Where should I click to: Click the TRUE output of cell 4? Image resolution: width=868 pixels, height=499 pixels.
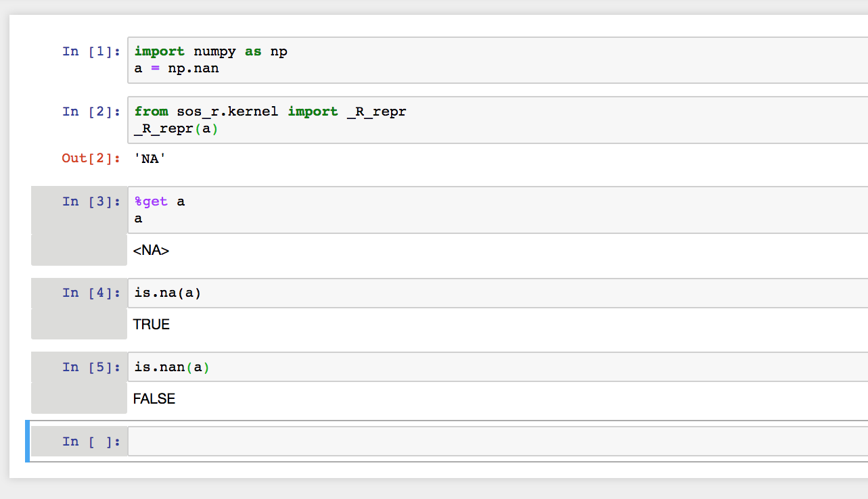(x=151, y=324)
